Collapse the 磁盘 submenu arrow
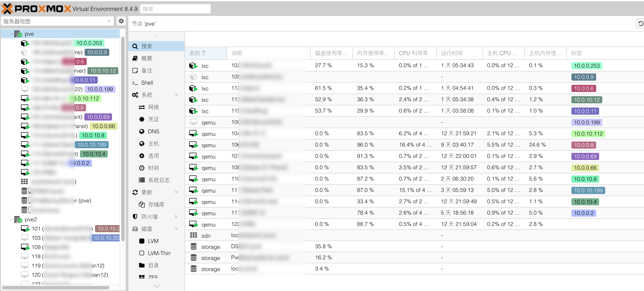 [x=176, y=229]
